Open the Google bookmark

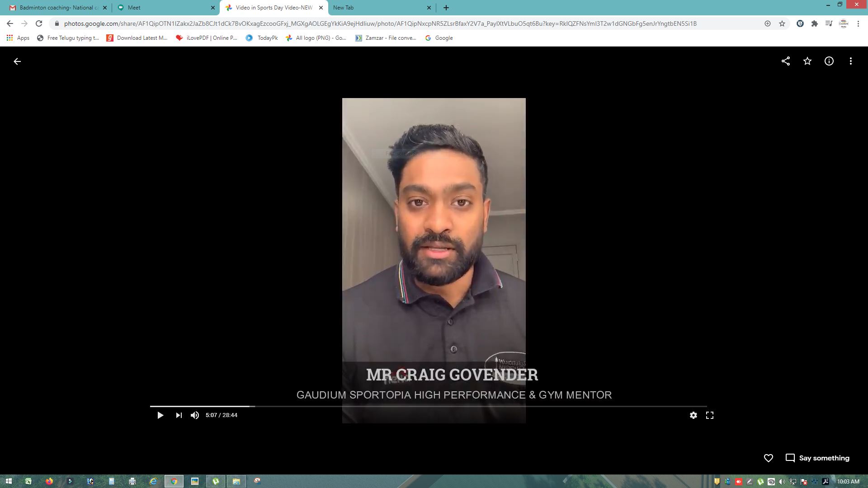[439, 38]
